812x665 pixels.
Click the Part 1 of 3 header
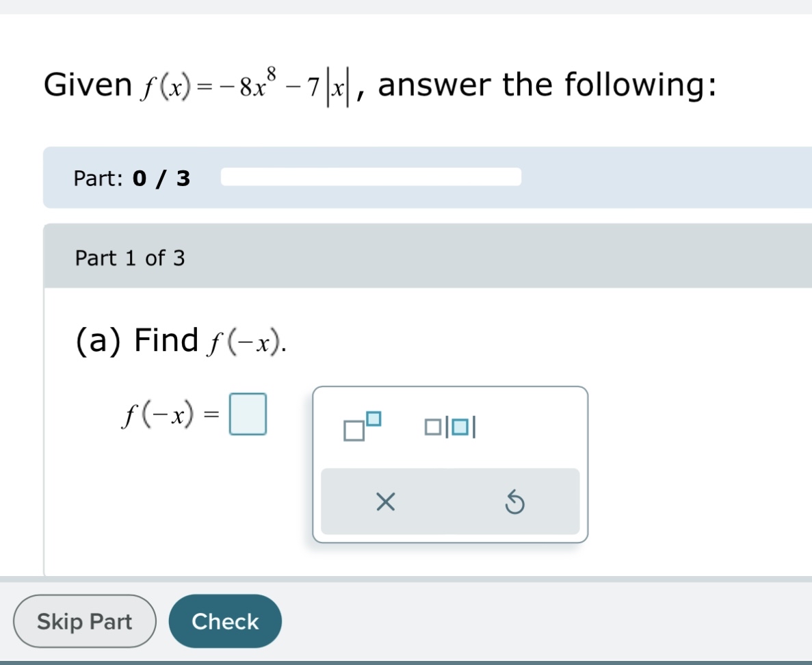tap(131, 258)
